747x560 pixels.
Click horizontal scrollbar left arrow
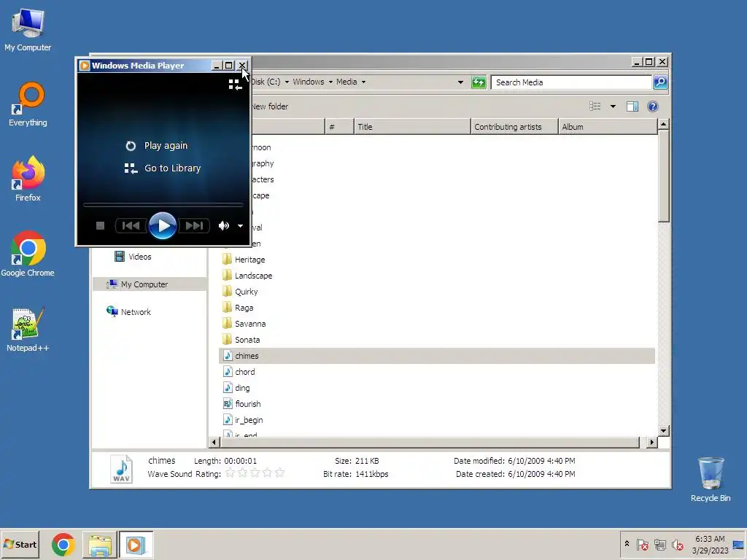click(x=214, y=443)
